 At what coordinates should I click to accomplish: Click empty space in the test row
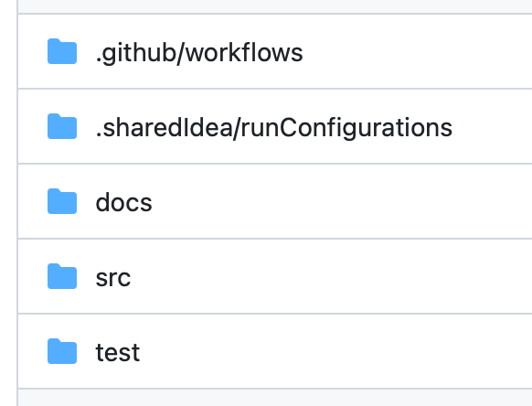pyautogui.click(x=339, y=352)
